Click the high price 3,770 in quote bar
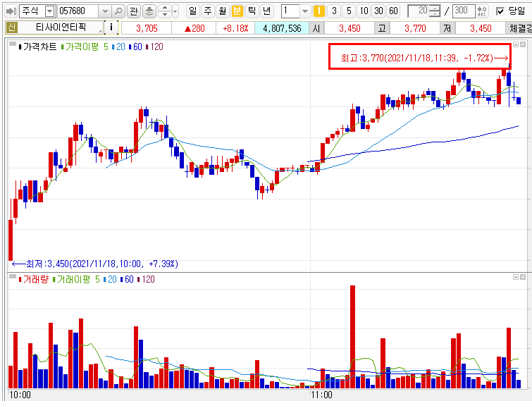Screen dimensions: 532x401 [415, 27]
